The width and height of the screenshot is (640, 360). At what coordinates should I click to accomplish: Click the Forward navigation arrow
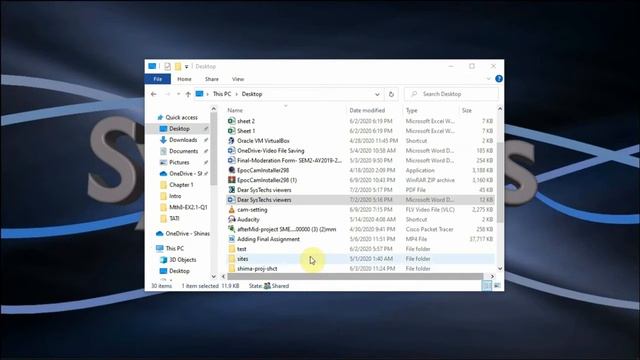(x=167, y=94)
